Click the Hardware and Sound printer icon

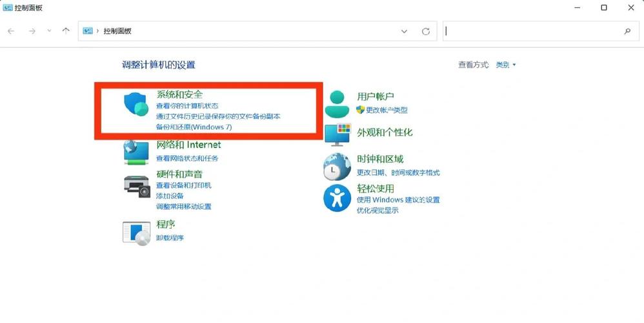click(136, 185)
